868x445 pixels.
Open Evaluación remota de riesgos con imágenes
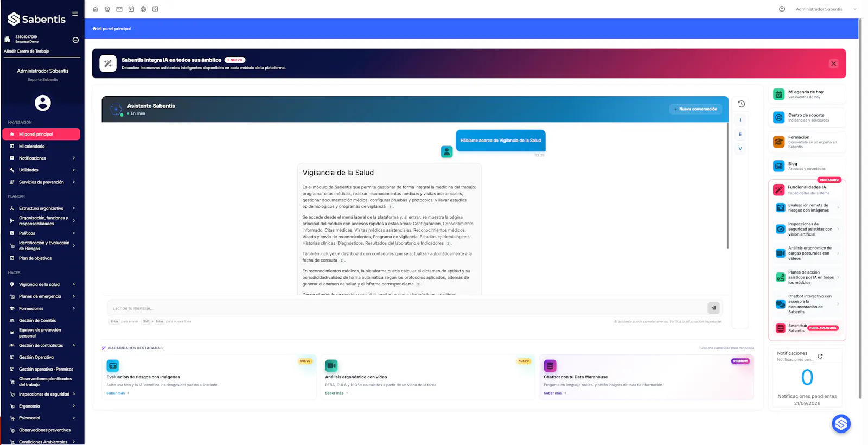(807, 208)
